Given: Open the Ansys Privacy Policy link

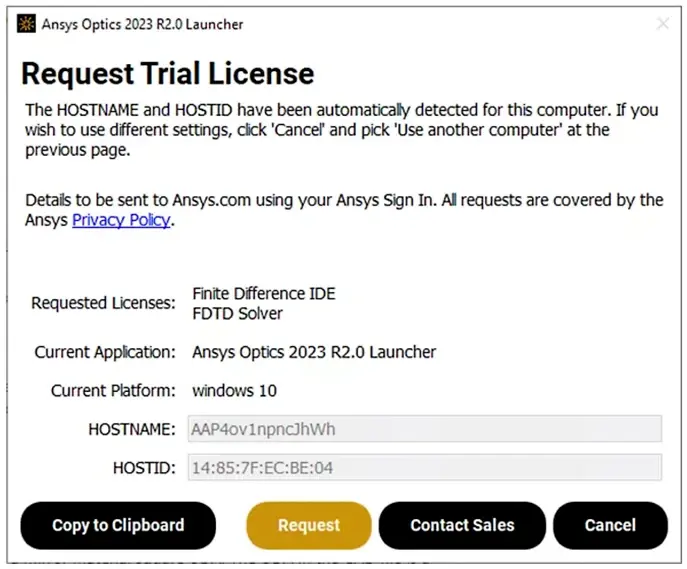Looking at the screenshot, I should [121, 220].
